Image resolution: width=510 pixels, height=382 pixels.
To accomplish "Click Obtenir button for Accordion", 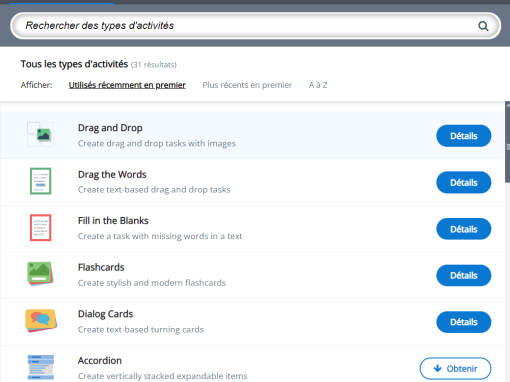I will click(x=455, y=368).
